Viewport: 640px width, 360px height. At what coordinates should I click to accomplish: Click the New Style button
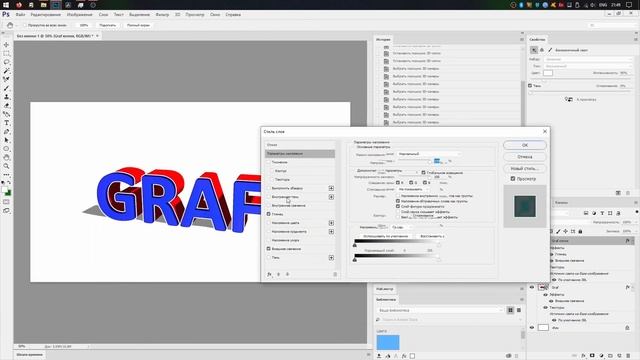click(x=525, y=168)
